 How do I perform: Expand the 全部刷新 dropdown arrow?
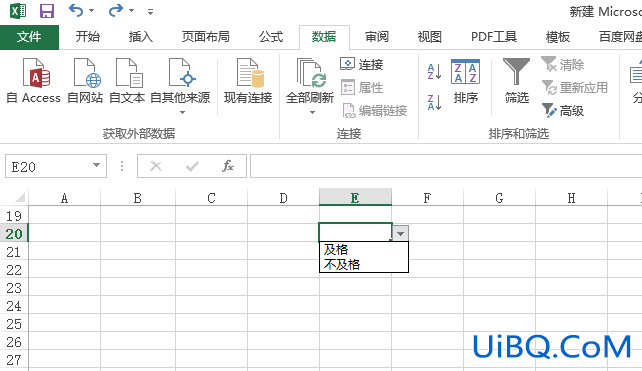click(312, 112)
